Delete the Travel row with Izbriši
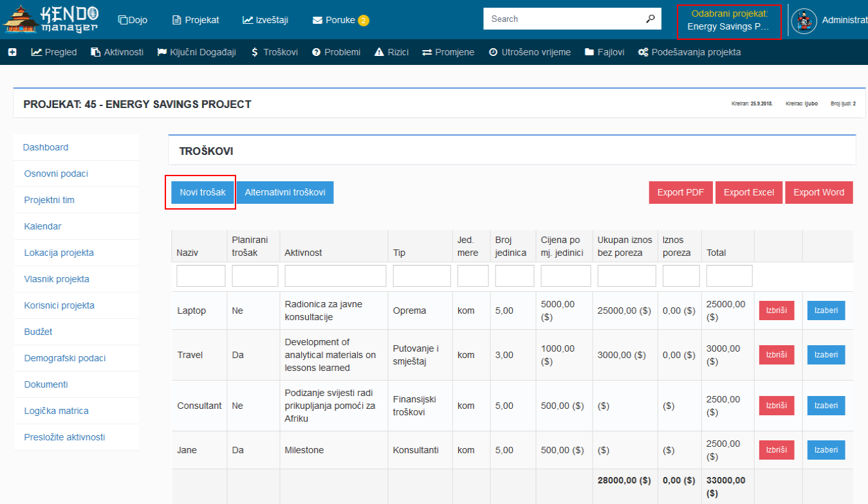The height and width of the screenshot is (504, 868). pyautogui.click(x=777, y=355)
